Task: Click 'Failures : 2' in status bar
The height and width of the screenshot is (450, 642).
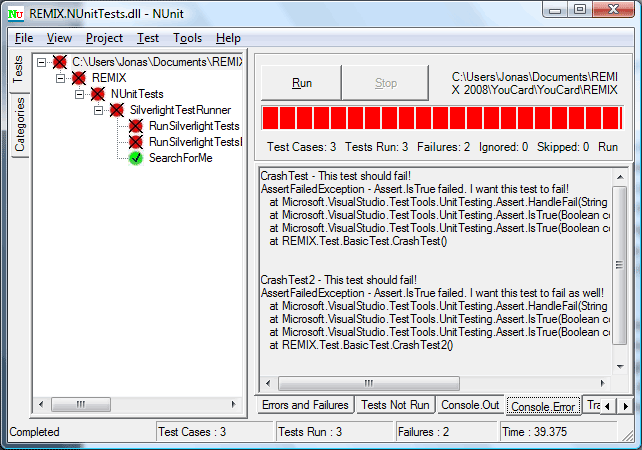Action: tap(423, 432)
